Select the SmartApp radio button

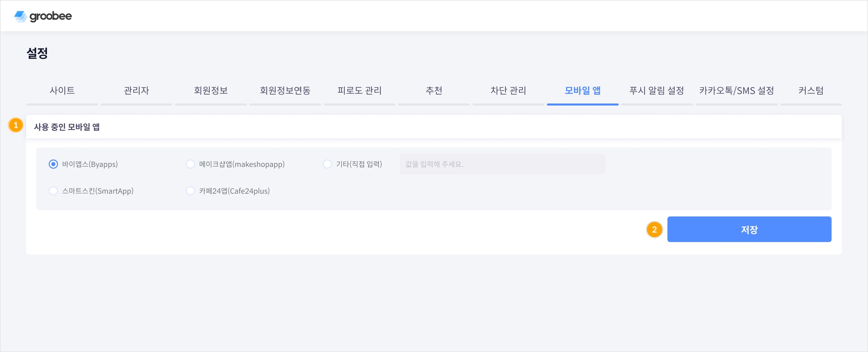pos(53,191)
